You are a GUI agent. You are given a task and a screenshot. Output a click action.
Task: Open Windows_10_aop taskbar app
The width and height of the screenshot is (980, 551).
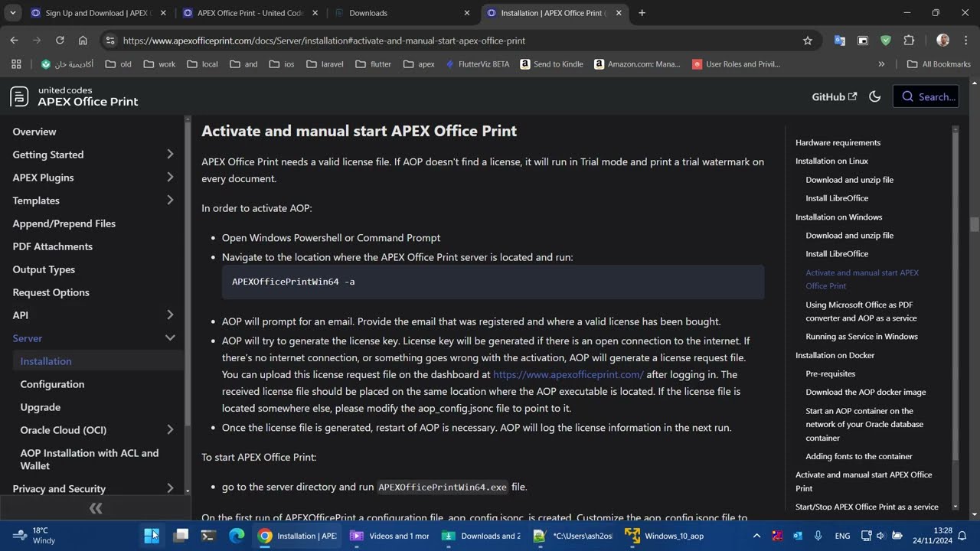(665, 536)
